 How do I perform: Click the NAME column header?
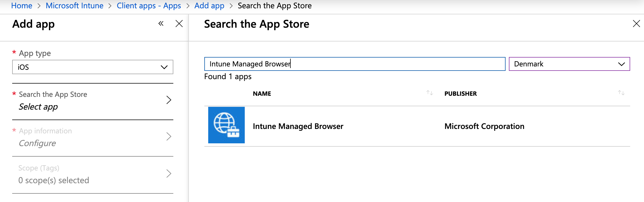click(262, 94)
